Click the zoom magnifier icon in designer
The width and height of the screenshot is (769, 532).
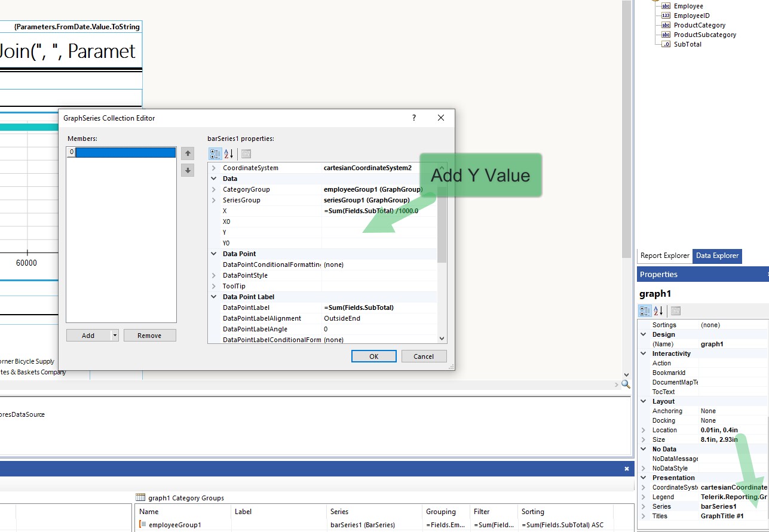pos(626,384)
